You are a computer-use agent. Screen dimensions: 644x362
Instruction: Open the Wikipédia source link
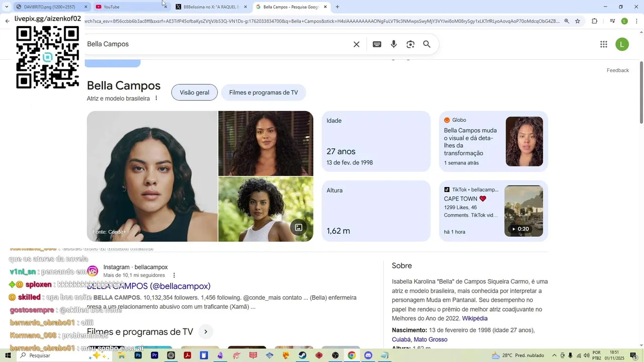474,319
